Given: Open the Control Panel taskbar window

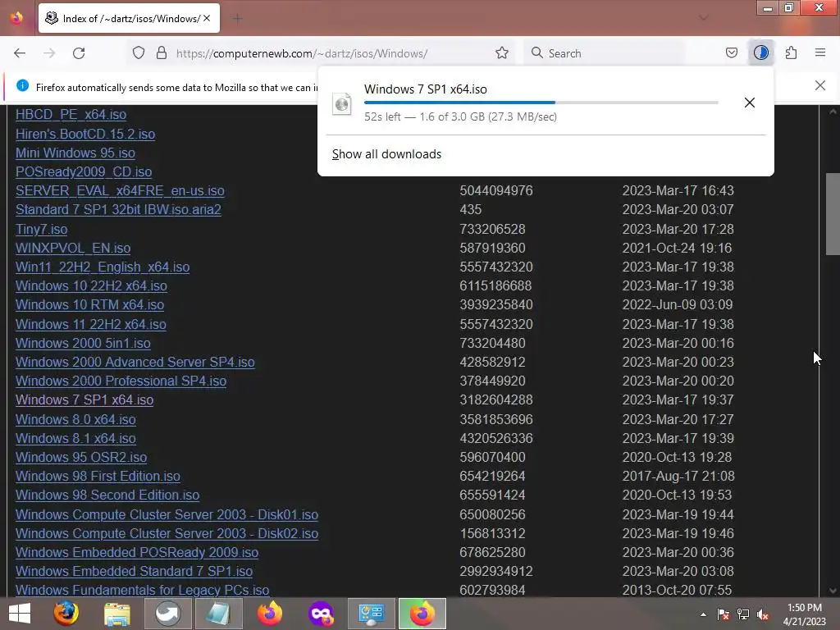Looking at the screenshot, I should 372,614.
